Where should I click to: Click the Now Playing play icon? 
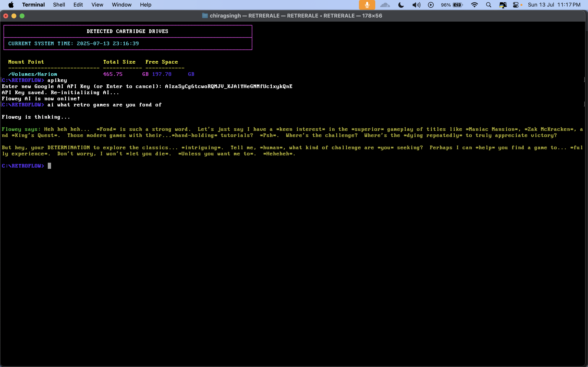(431, 5)
